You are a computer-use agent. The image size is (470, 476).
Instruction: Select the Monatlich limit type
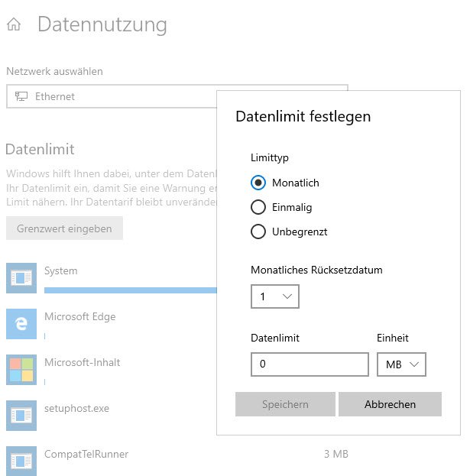[x=258, y=183]
